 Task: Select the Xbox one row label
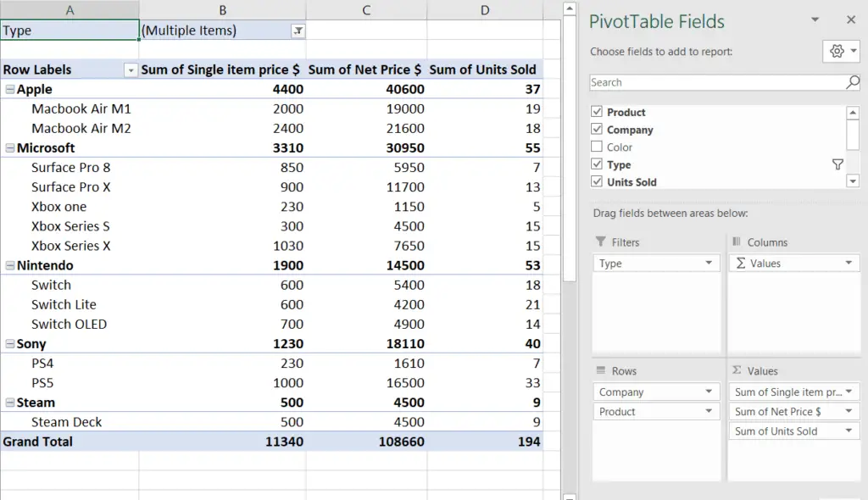click(58, 207)
